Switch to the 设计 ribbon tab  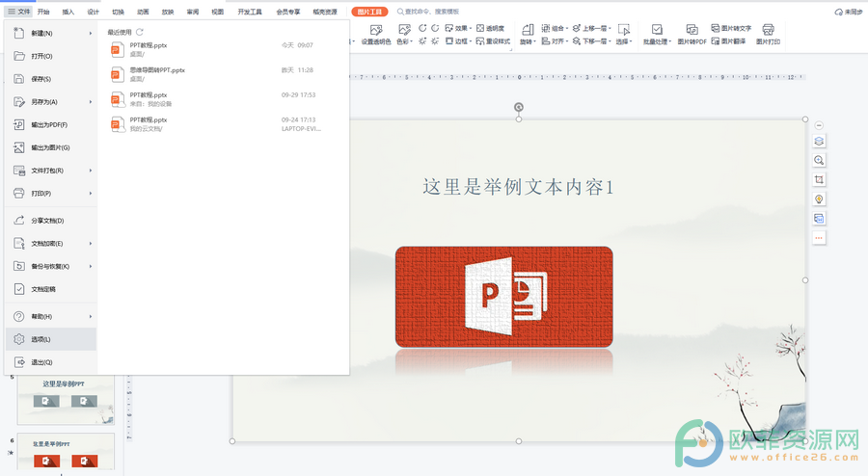(93, 12)
